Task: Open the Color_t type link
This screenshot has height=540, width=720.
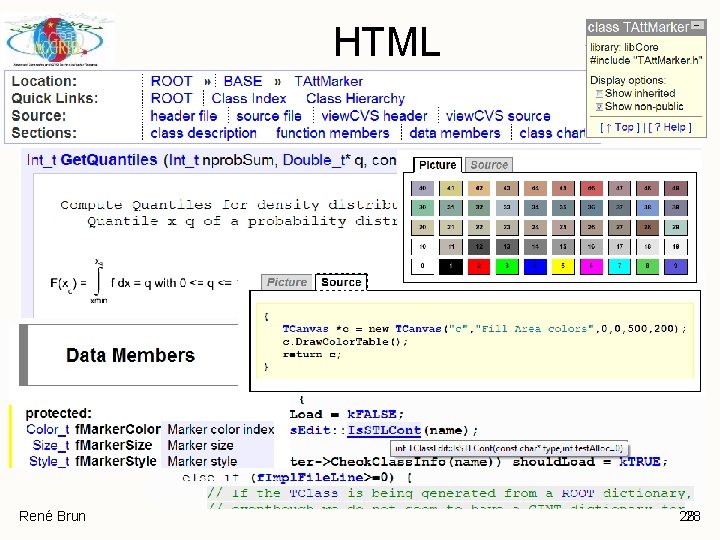Action: (48, 429)
